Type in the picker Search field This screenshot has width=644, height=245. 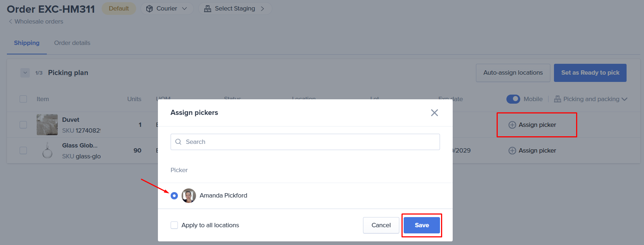tap(309, 142)
